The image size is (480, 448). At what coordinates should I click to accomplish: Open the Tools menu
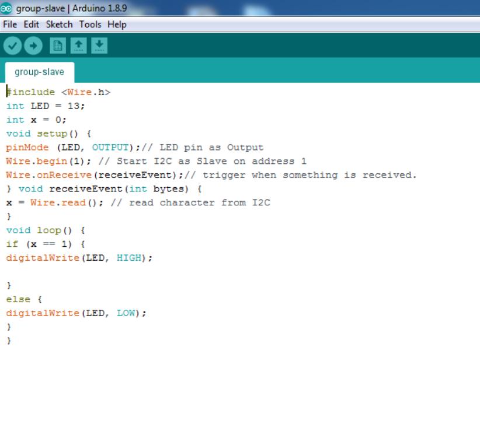pos(90,24)
